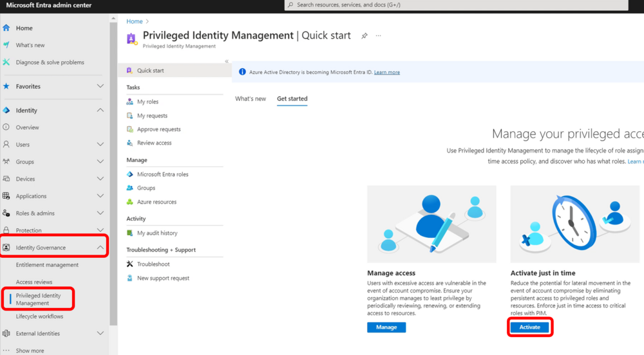
Task: Click the Microsoft Entra admin center title
Action: pos(49,5)
